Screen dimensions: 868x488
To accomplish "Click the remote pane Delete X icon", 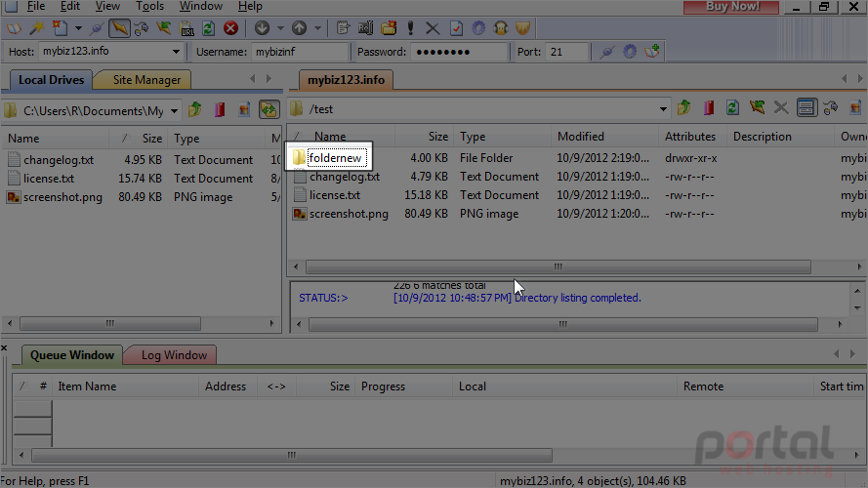I will point(781,107).
